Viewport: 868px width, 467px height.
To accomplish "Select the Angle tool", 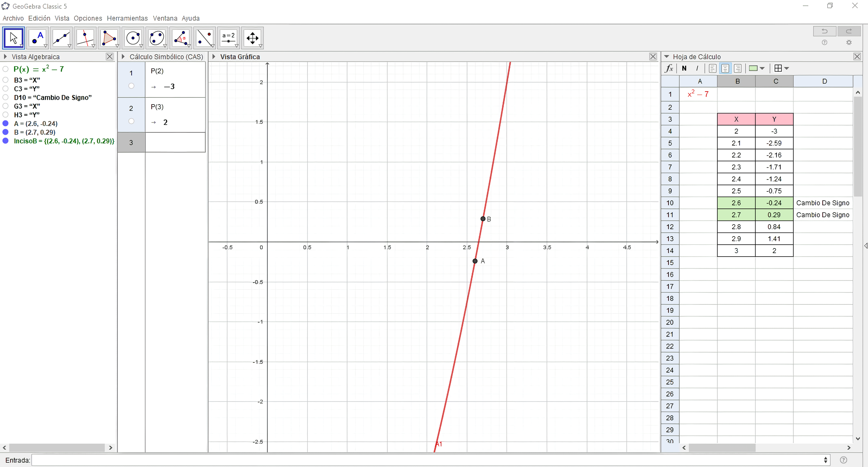I will 181,38.
